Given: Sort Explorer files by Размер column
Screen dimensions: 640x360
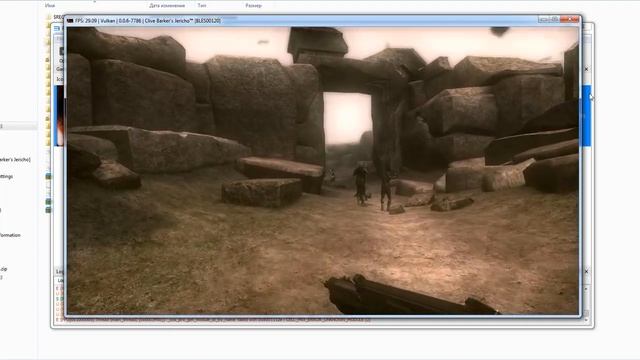Looking at the screenshot, I should point(253,6).
